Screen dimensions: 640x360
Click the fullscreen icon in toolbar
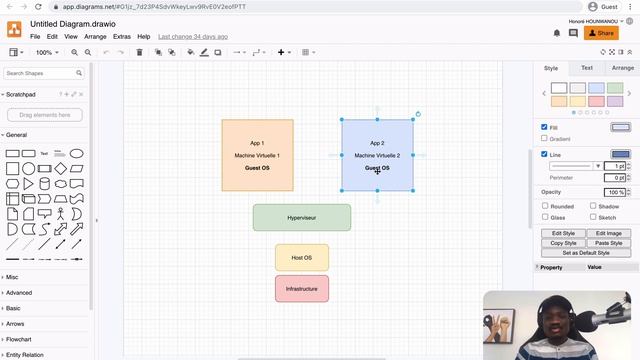[x=612, y=52]
